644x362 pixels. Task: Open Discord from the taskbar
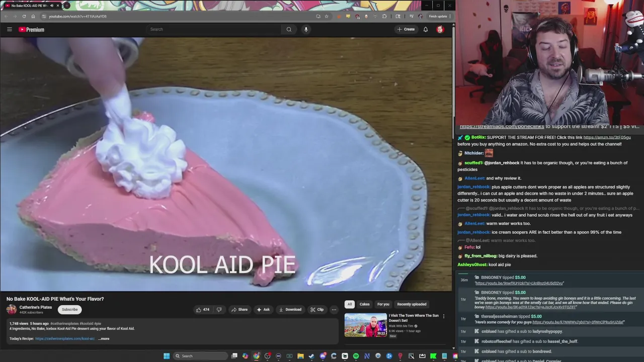323,356
